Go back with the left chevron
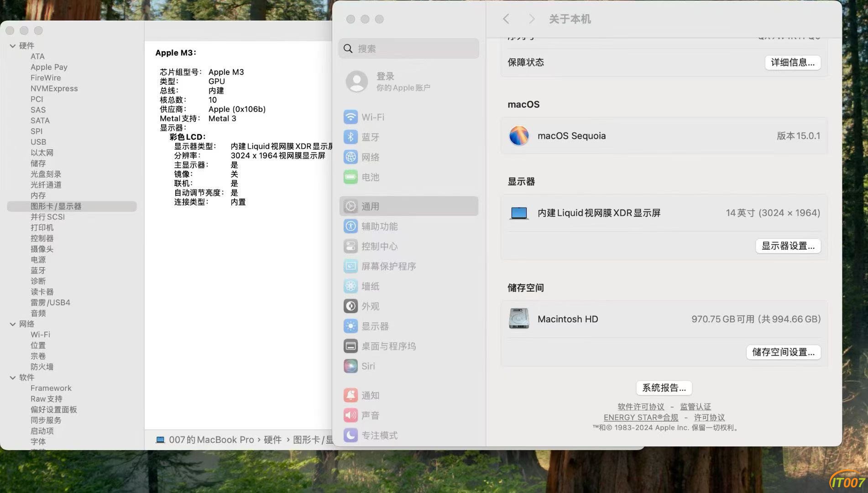The image size is (868, 493). [x=506, y=19]
